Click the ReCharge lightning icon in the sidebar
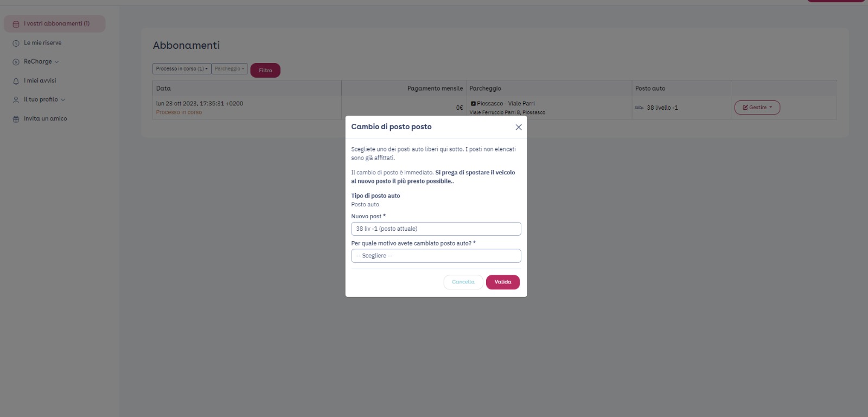The height and width of the screenshot is (417, 868). (16, 62)
